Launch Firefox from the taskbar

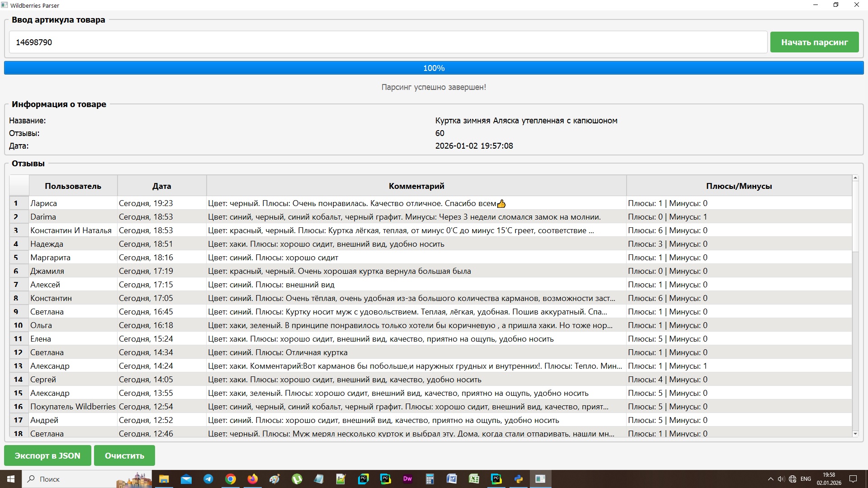pos(252,479)
